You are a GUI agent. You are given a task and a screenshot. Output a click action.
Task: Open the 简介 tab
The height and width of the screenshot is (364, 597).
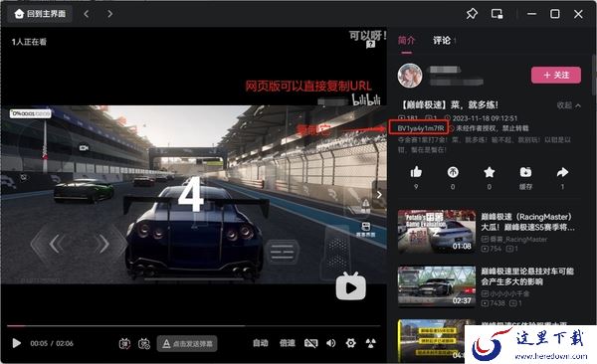pyautogui.click(x=406, y=41)
